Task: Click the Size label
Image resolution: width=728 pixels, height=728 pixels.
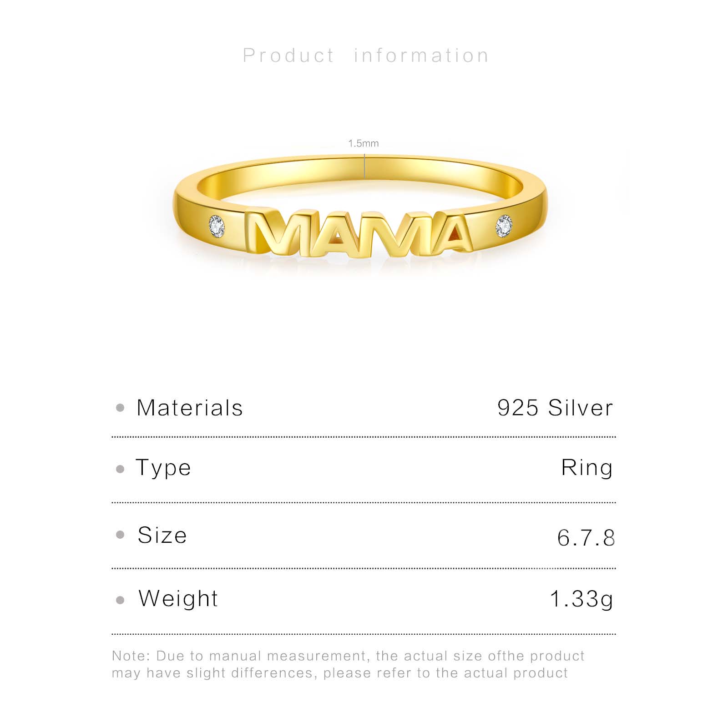Action: (x=162, y=535)
